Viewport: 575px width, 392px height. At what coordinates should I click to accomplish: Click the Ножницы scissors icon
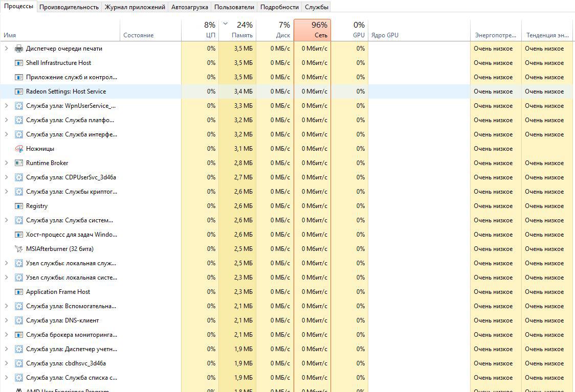click(x=19, y=149)
